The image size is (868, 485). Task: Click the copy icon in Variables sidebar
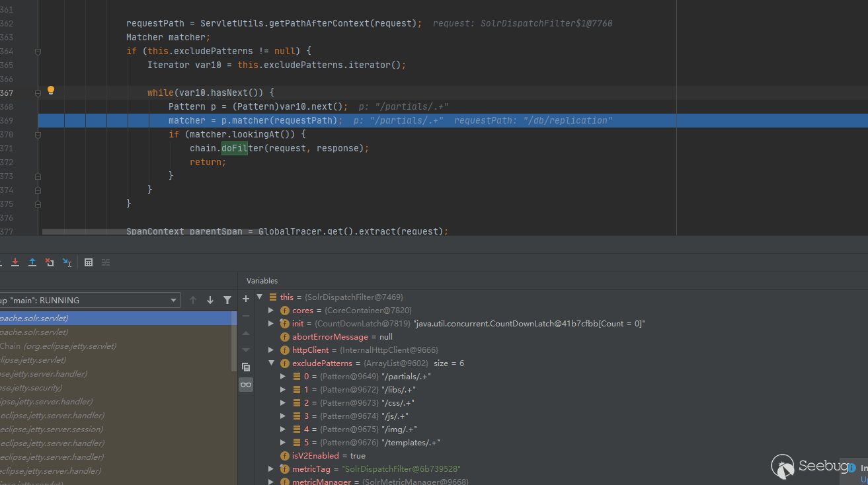(246, 367)
